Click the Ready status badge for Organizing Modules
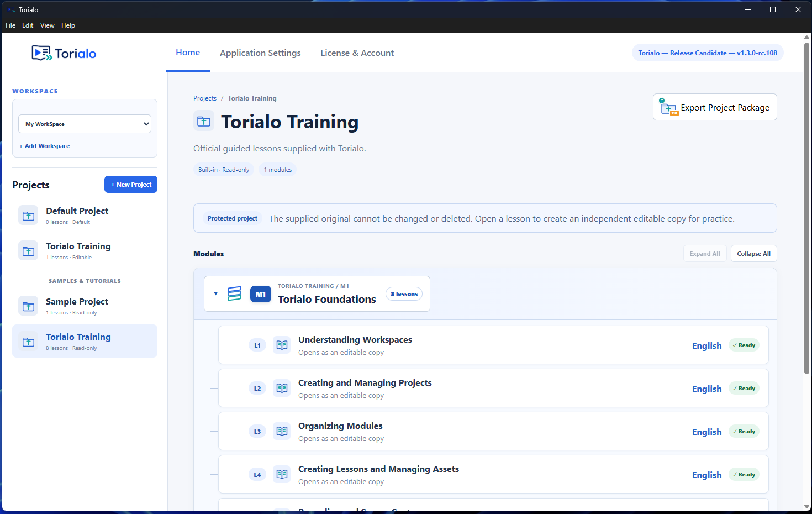Viewport: 812px width, 514px height. 744,432
